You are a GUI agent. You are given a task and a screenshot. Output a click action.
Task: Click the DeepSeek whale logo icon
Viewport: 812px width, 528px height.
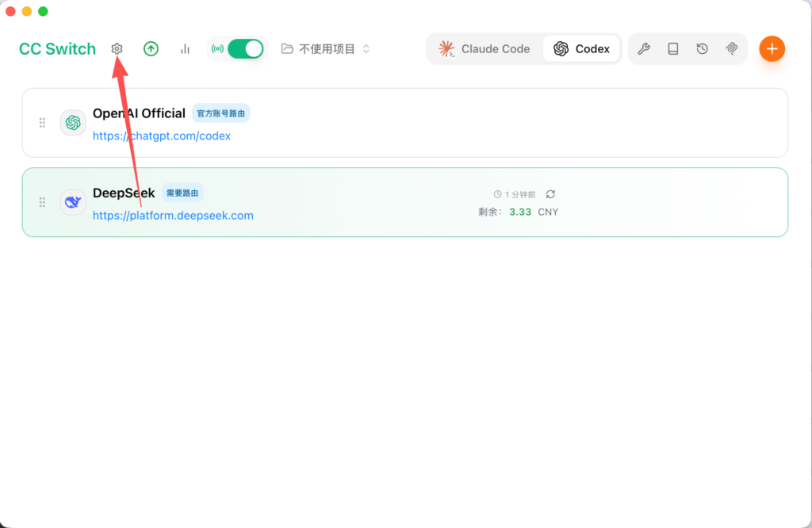point(73,202)
